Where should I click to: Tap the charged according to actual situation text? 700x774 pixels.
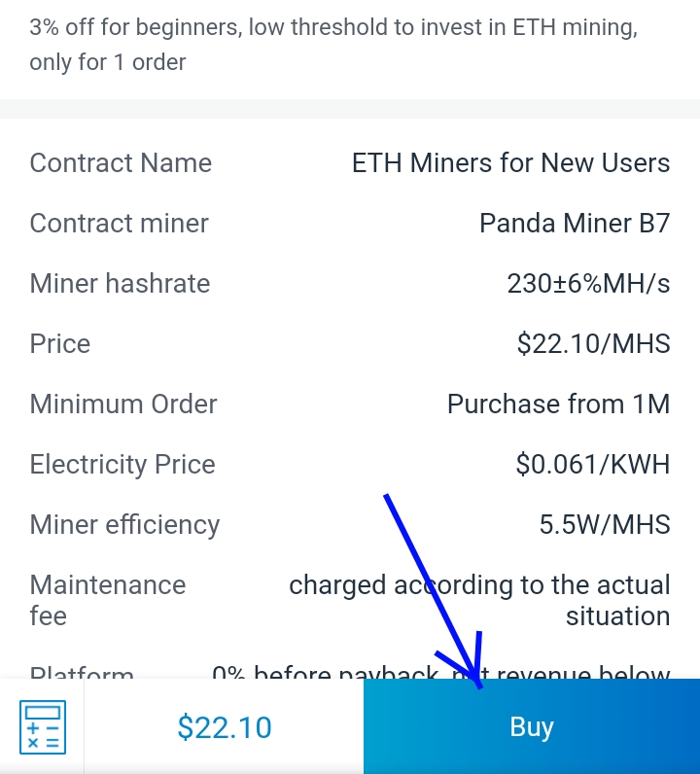(x=479, y=600)
